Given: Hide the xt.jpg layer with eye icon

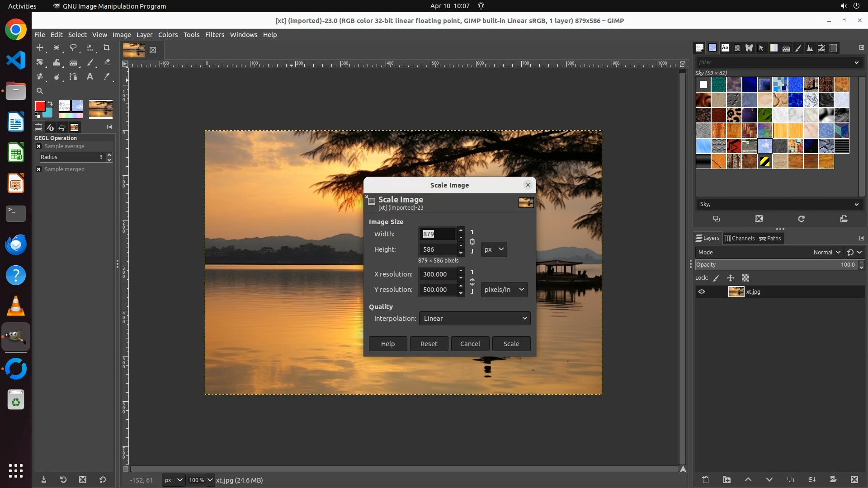Looking at the screenshot, I should 702,292.
